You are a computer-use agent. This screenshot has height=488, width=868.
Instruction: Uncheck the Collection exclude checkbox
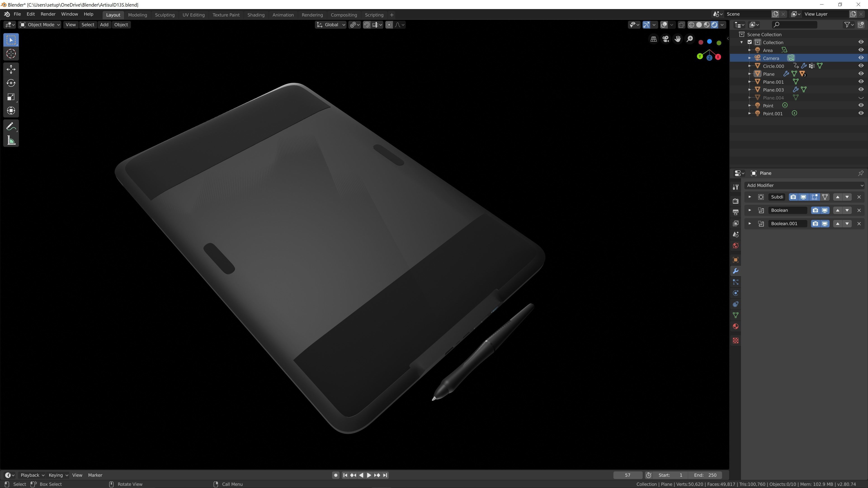tap(750, 42)
